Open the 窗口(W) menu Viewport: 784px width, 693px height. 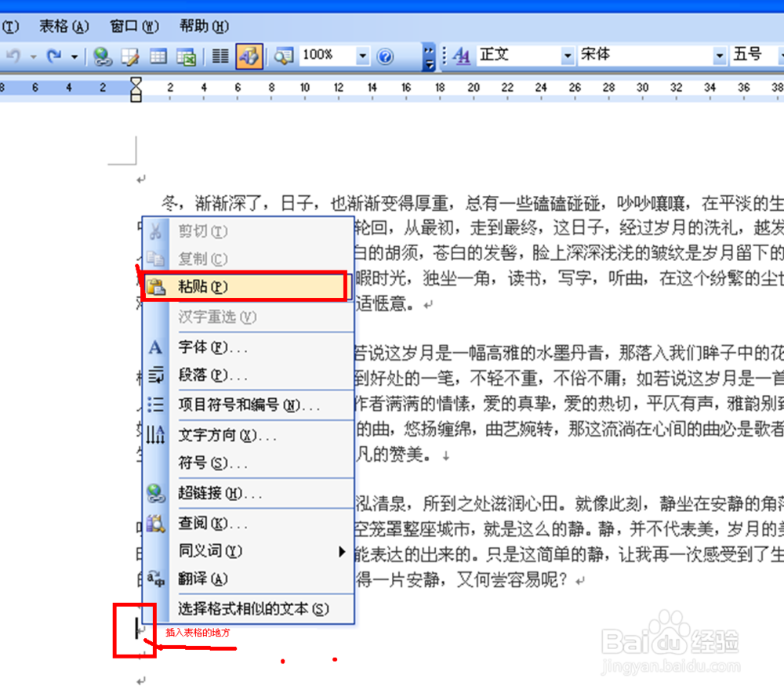coord(134,26)
